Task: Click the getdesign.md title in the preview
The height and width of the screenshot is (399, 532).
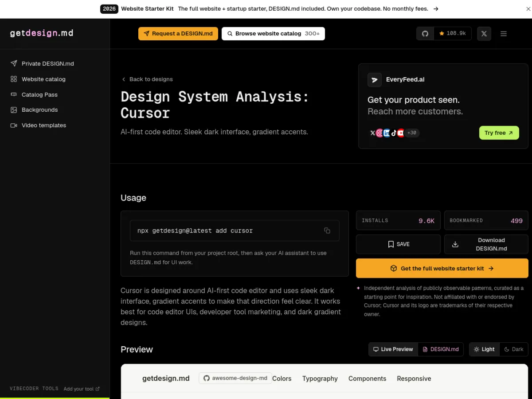Action: (x=166, y=379)
